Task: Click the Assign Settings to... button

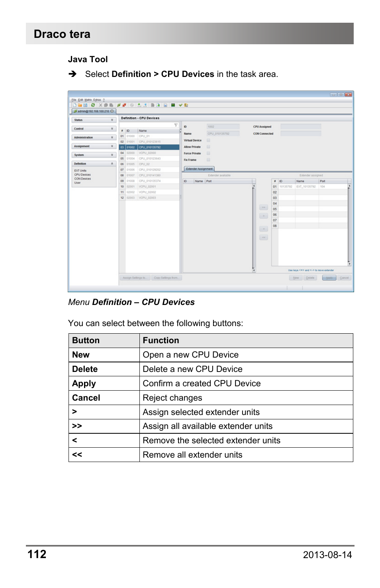Action: pos(135,278)
